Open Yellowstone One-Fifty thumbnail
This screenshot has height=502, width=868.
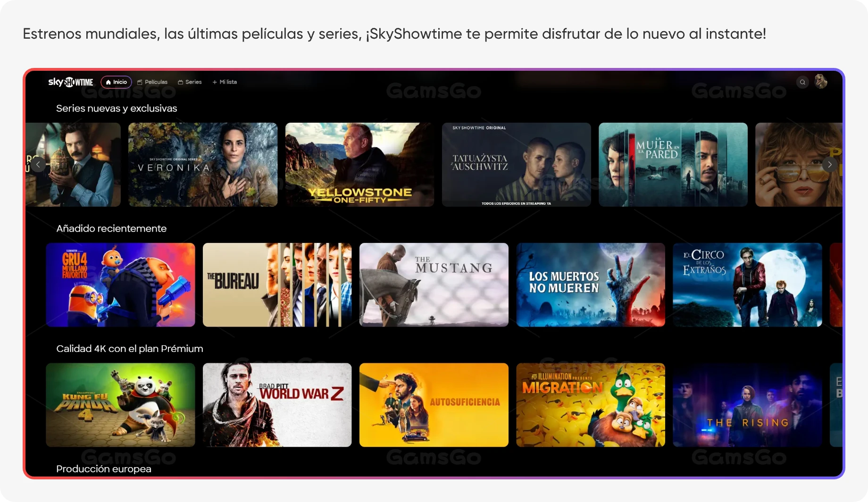click(359, 165)
